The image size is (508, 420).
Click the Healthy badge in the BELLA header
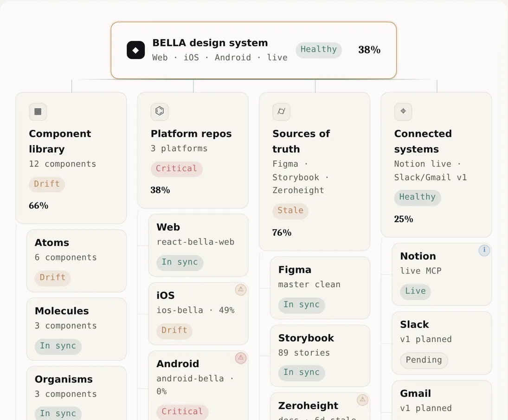tap(319, 50)
